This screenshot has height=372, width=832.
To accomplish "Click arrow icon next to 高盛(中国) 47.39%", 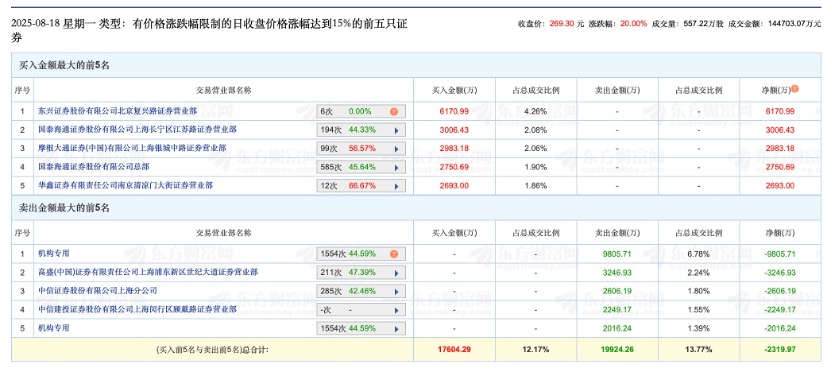I will point(396,273).
